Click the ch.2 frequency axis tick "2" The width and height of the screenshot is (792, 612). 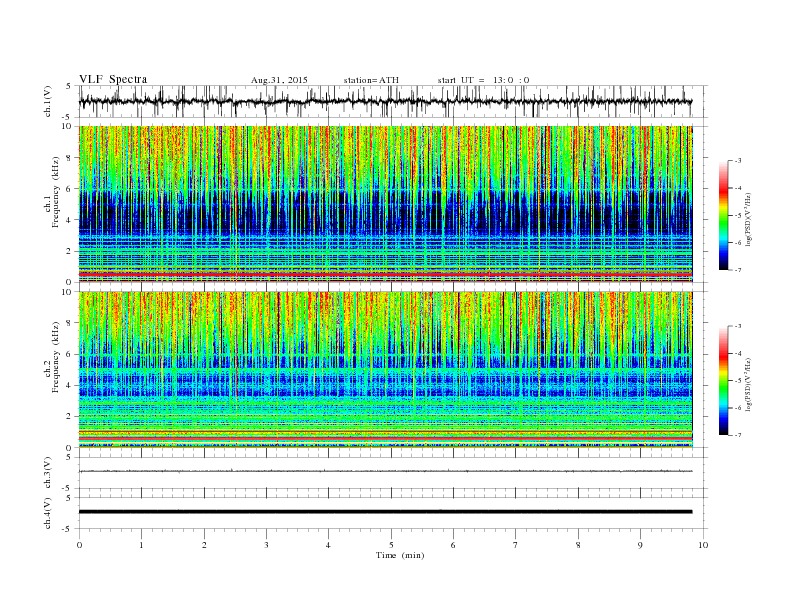click(x=70, y=417)
